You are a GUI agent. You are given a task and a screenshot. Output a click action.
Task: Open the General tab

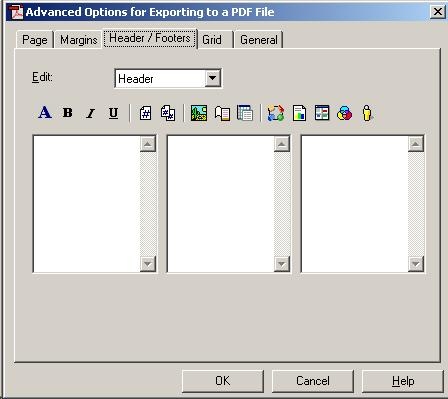click(259, 40)
